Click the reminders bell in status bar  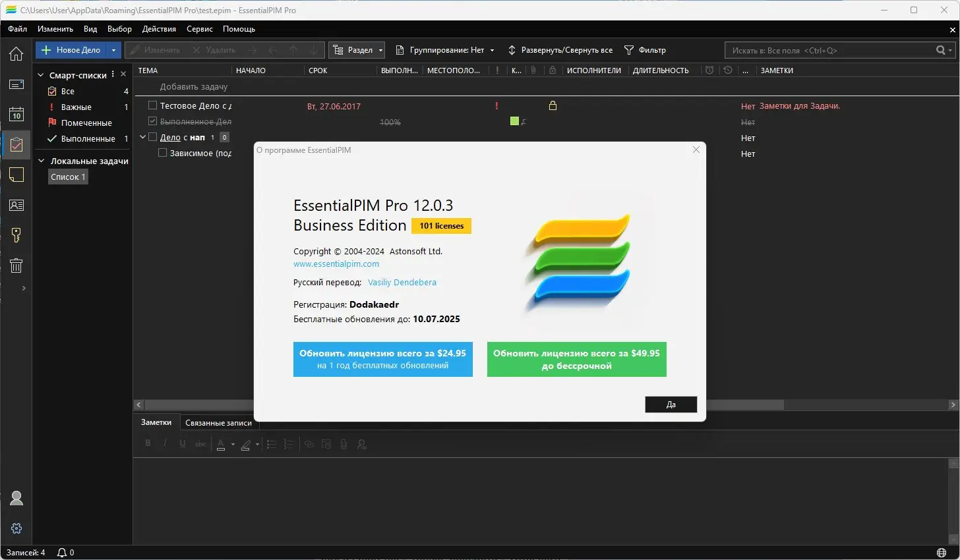point(62,553)
